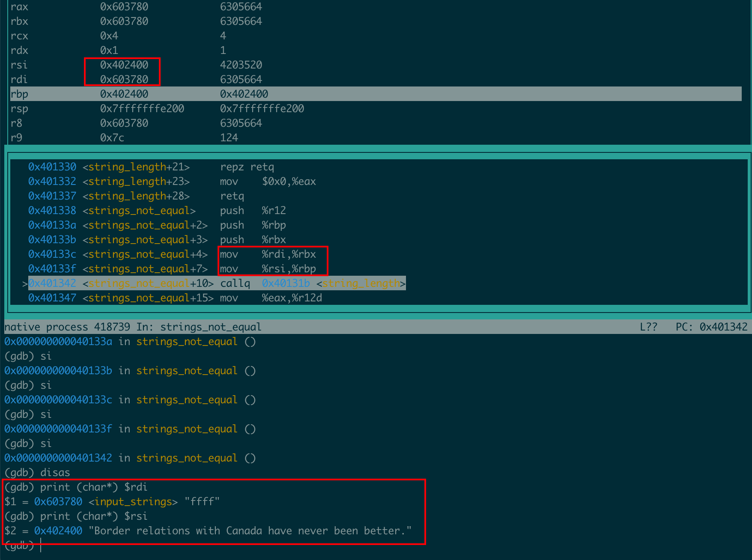Click the status line 'native process 418739'
The width and height of the screenshot is (752, 560).
[x=67, y=327]
